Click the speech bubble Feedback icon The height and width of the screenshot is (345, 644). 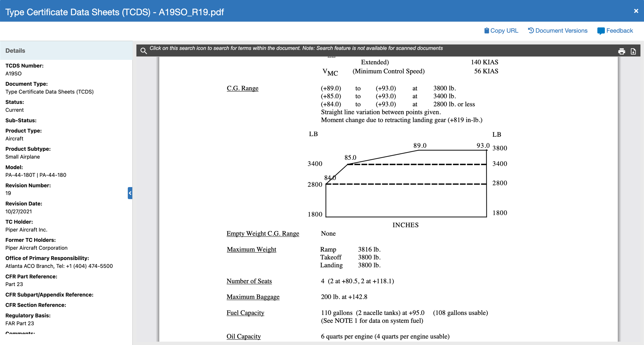click(x=601, y=31)
